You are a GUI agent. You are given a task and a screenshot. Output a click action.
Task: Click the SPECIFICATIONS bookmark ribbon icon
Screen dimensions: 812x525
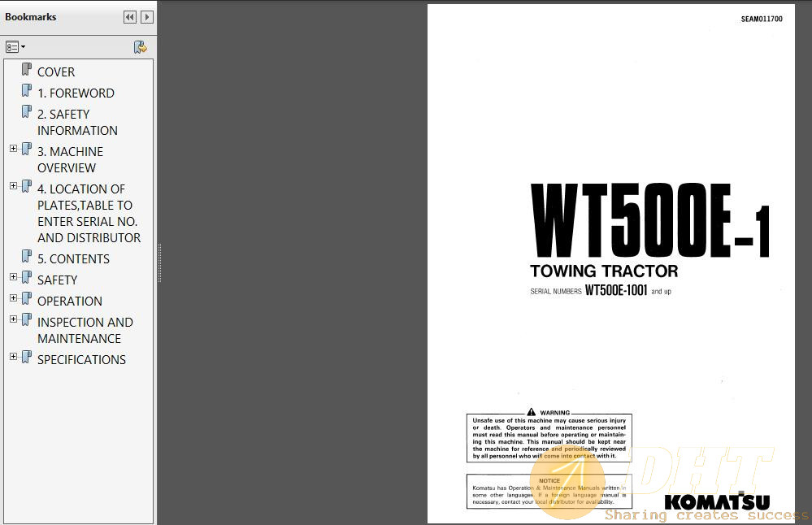pyautogui.click(x=26, y=358)
